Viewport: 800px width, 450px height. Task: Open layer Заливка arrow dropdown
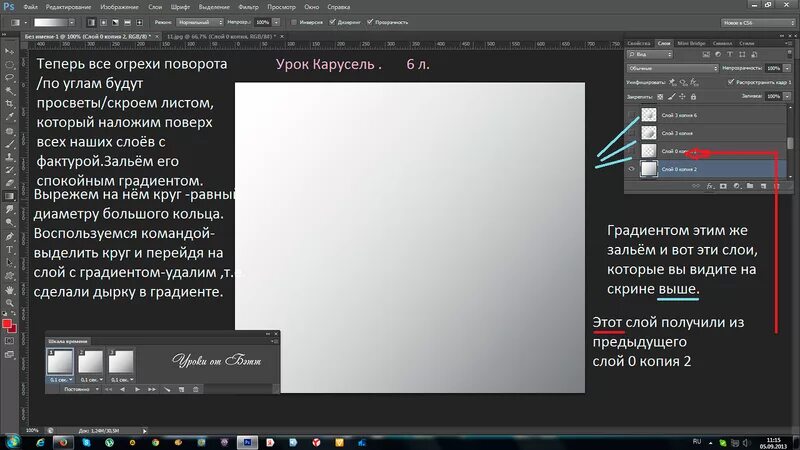click(787, 96)
